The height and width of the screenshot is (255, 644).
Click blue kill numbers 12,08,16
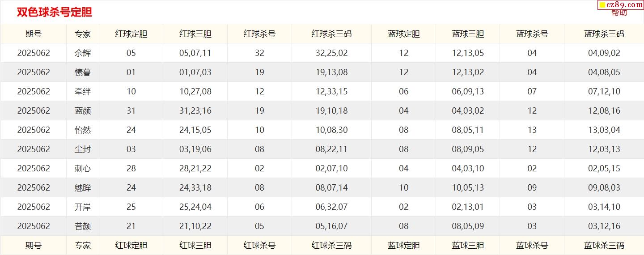[x=604, y=111]
